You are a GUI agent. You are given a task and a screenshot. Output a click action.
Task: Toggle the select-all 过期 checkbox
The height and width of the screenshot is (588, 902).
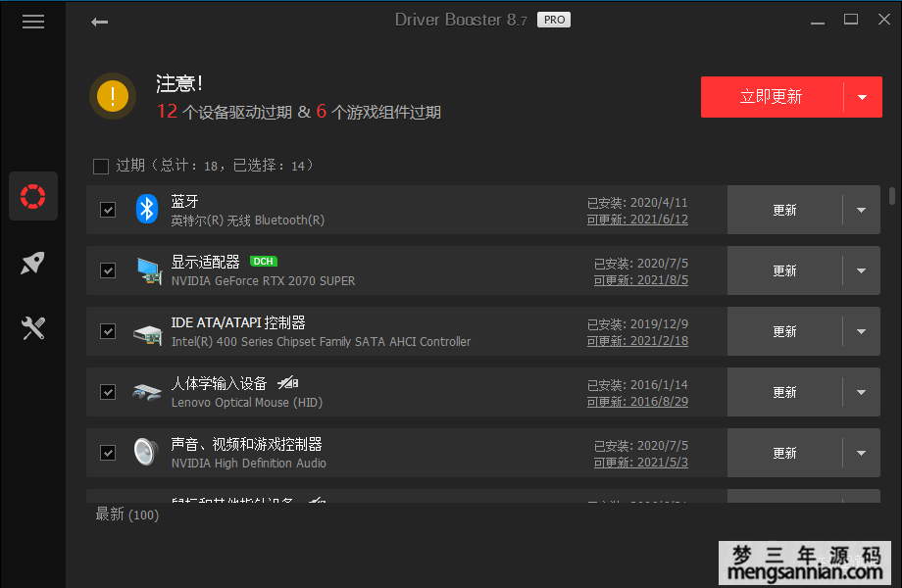(101, 167)
